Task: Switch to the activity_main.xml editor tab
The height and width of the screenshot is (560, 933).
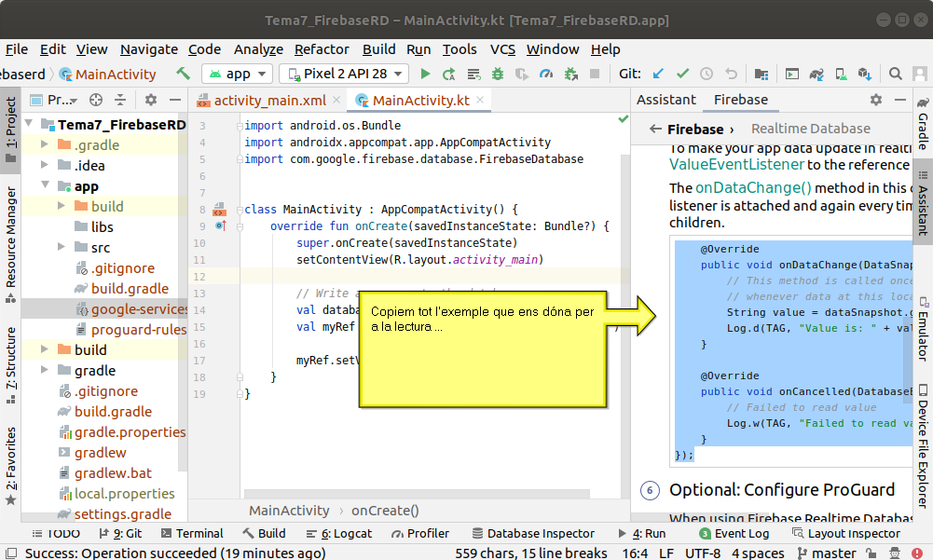Action: (x=269, y=100)
